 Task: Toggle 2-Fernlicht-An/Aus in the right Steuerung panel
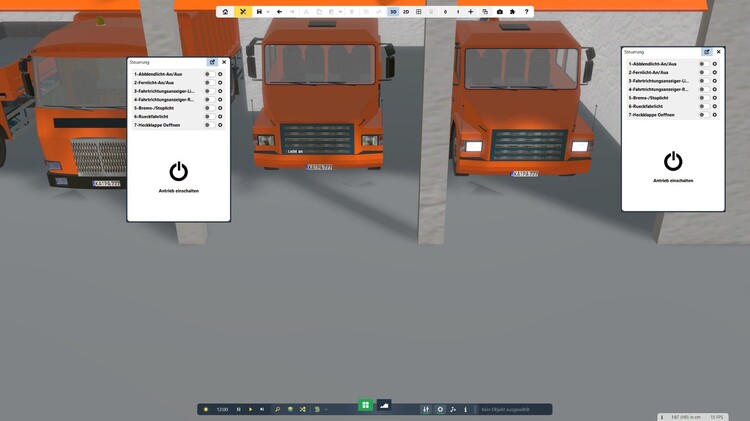pos(704,73)
